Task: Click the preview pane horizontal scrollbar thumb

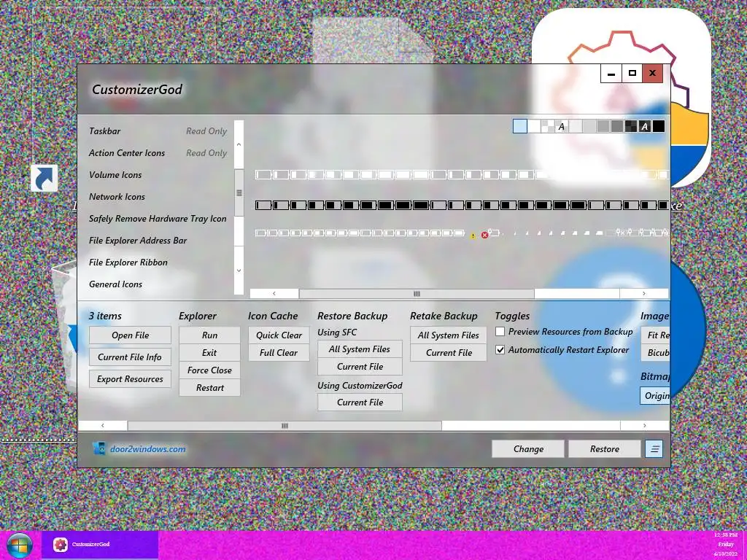Action: pyautogui.click(x=417, y=293)
